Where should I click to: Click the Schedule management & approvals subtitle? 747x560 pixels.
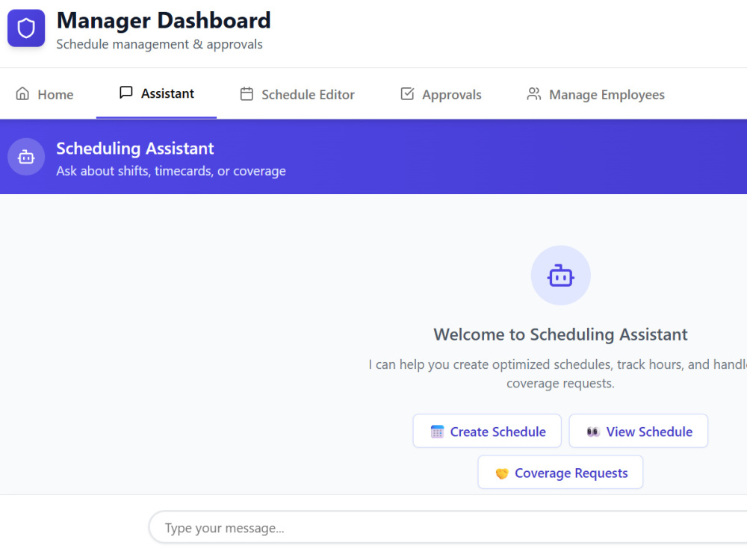(160, 44)
